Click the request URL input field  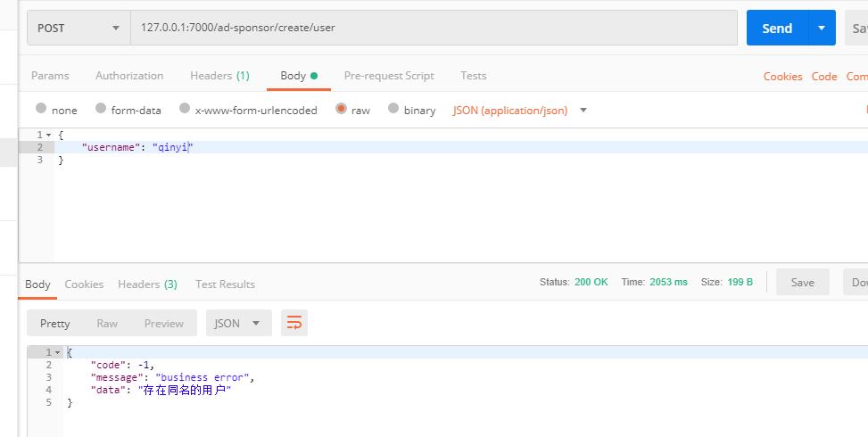point(434,28)
